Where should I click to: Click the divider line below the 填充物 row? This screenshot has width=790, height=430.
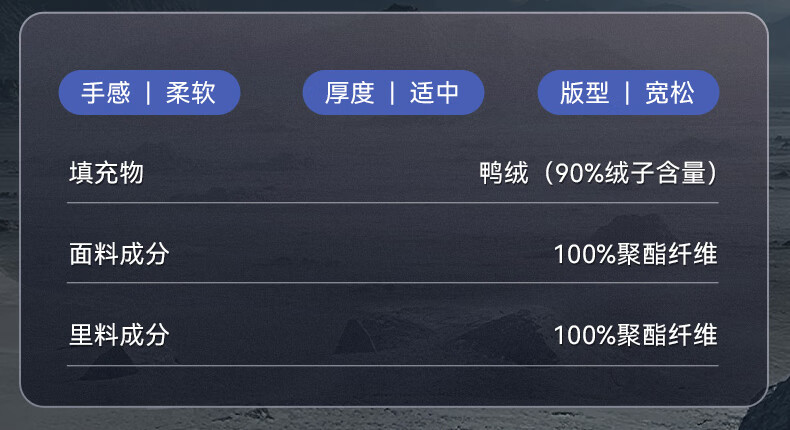pos(392,203)
